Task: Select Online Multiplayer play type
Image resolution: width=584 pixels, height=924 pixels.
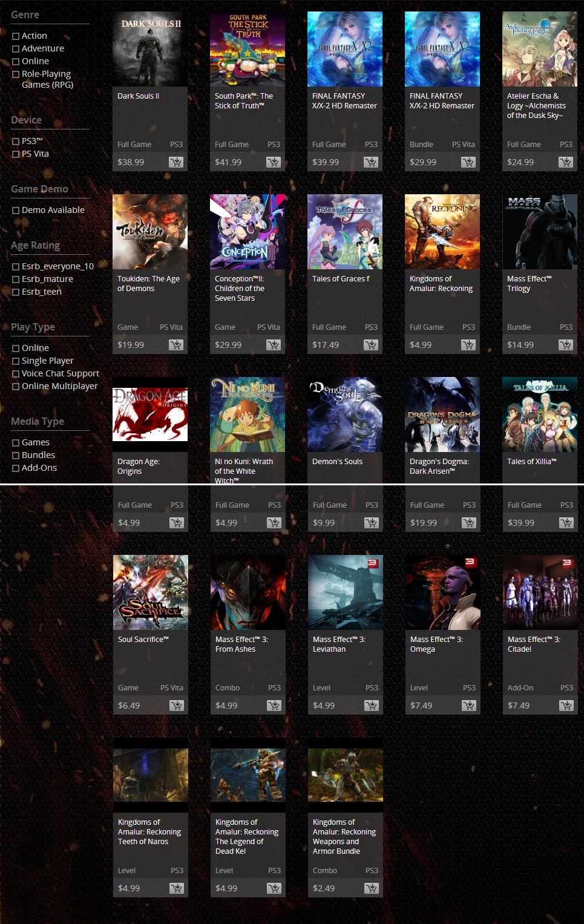Action: point(16,387)
